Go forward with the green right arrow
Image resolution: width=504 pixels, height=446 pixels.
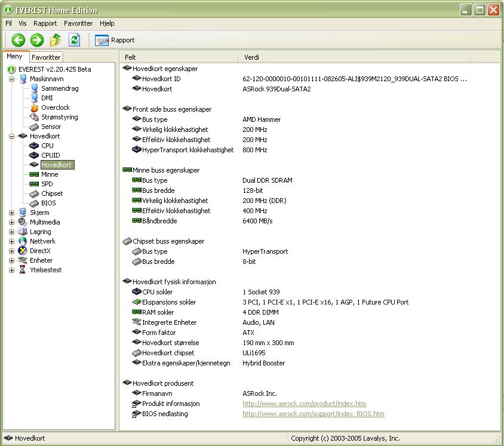tap(37, 40)
